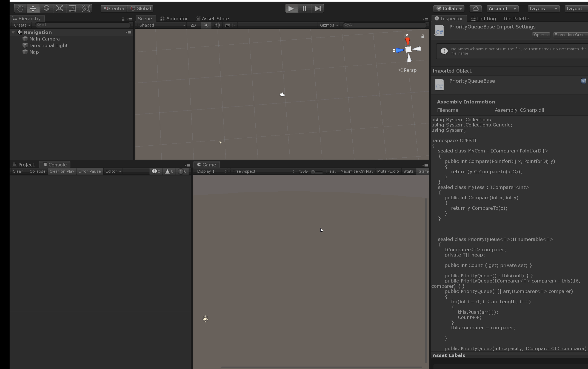The image size is (588, 369).
Task: Open cloud services icon
Action: (x=475, y=8)
